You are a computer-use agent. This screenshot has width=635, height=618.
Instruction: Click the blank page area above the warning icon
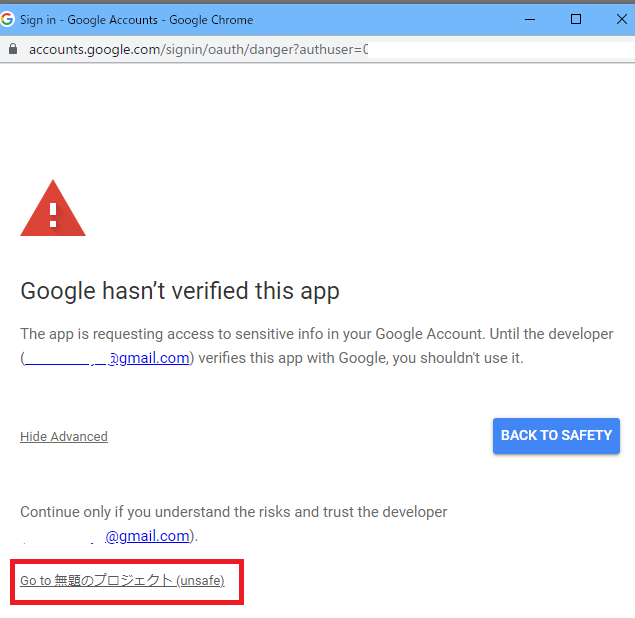[x=318, y=121]
